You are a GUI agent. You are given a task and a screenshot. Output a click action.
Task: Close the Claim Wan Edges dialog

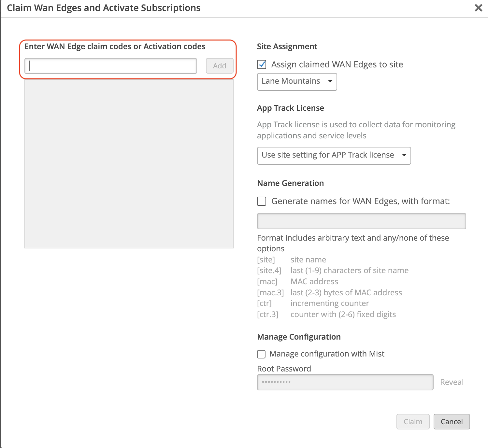pos(478,8)
